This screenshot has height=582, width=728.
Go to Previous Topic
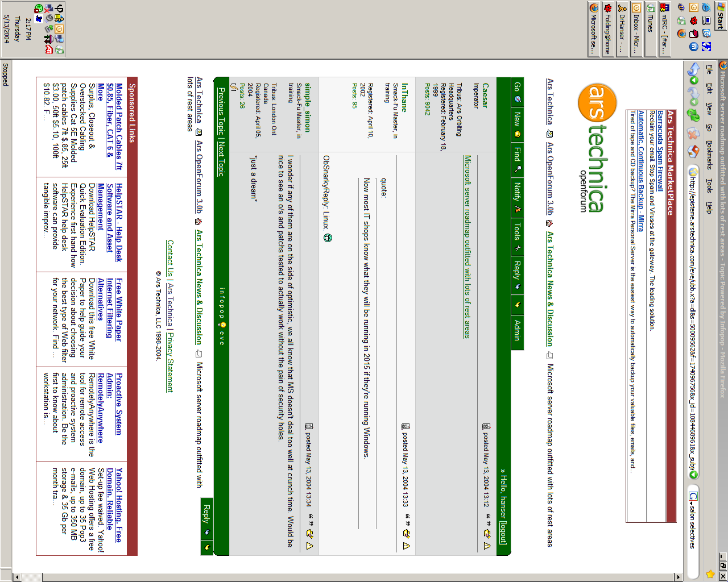tap(221, 112)
